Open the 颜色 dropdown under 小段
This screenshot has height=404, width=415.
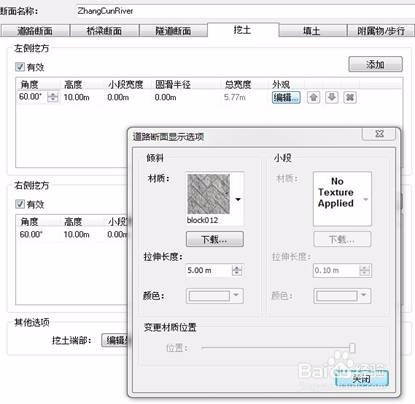[x=364, y=295]
